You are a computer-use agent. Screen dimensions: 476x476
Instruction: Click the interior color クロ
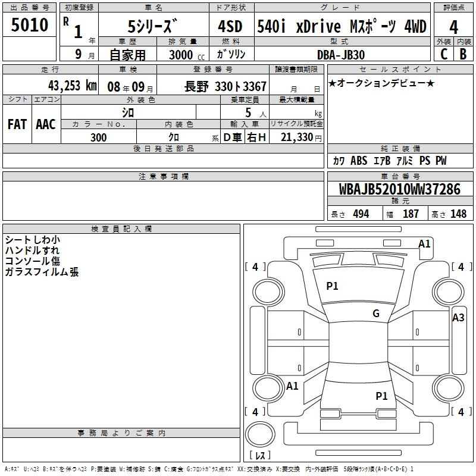pos(174,137)
